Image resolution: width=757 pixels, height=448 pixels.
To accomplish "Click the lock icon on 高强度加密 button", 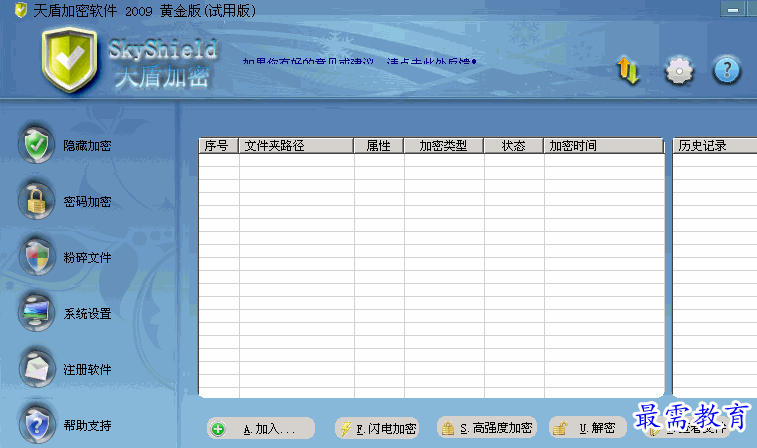I will (x=448, y=428).
